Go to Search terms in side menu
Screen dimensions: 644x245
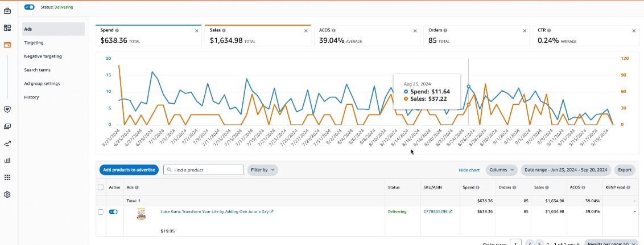tap(38, 70)
